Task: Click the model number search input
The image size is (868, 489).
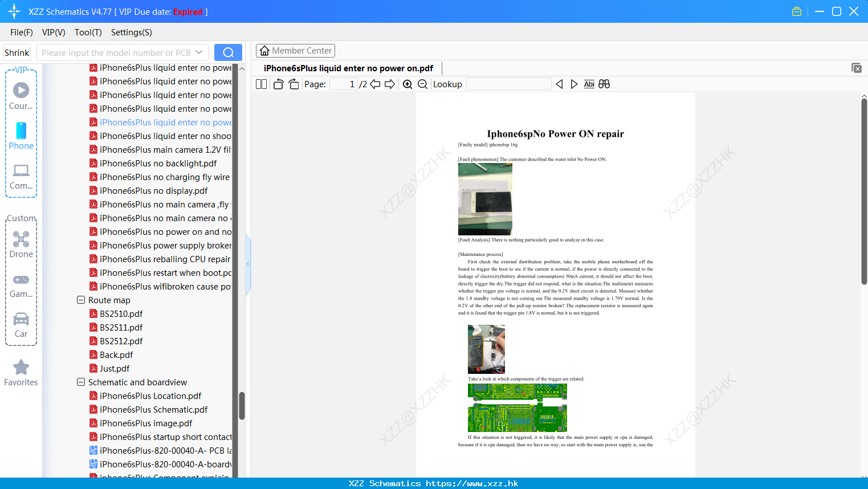Action: point(117,52)
